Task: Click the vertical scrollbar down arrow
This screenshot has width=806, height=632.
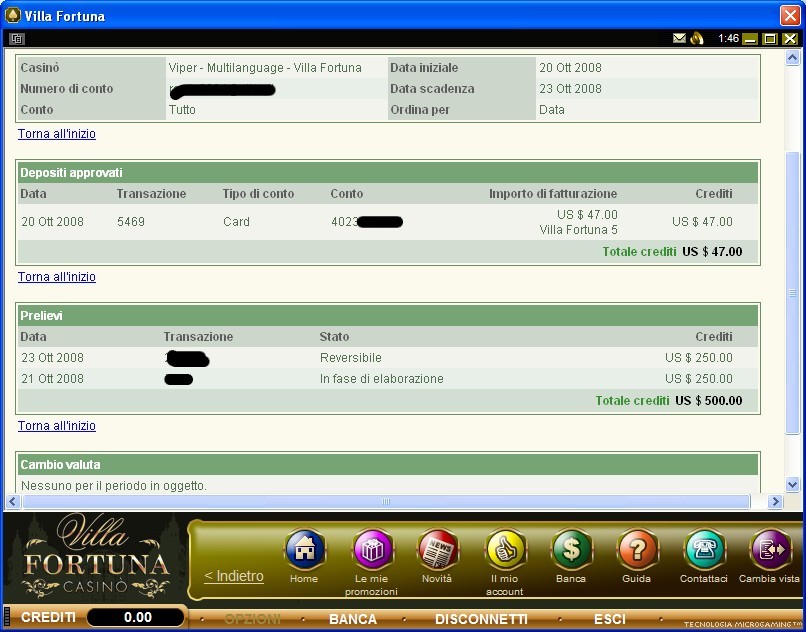Action: [792, 484]
